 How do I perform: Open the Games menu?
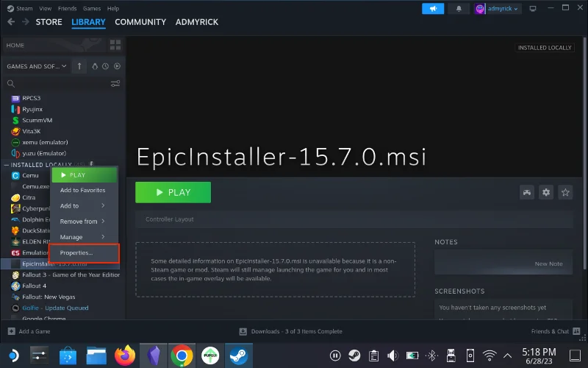91,8
